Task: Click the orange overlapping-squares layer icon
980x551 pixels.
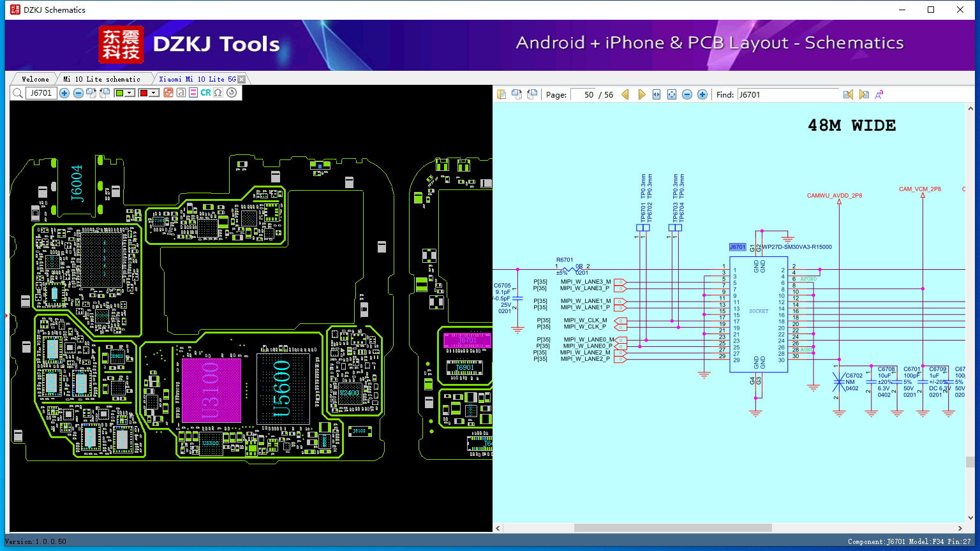Action: coord(168,93)
